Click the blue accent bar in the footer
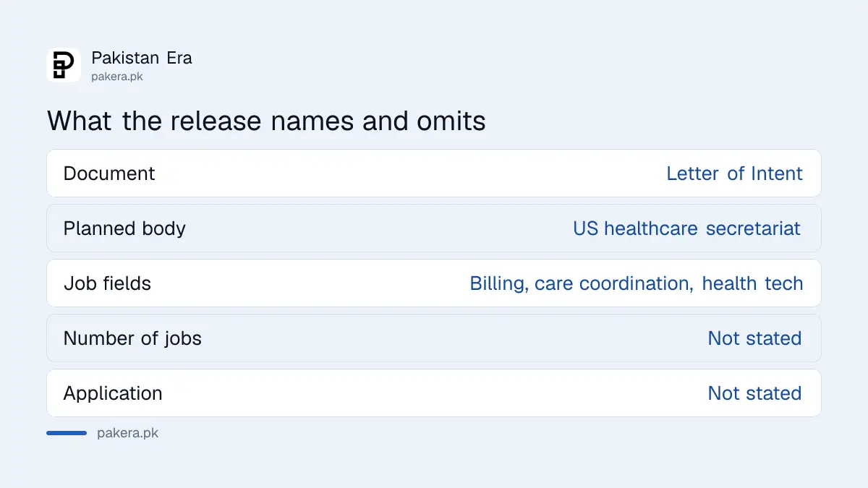Image resolution: width=868 pixels, height=488 pixels. (67, 433)
